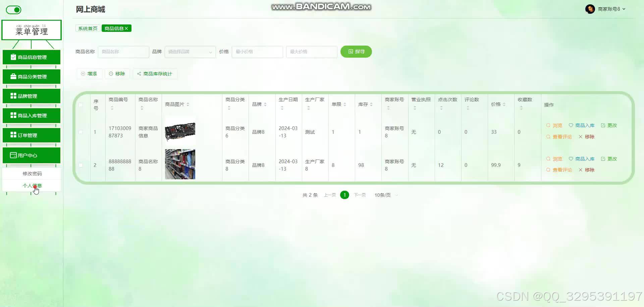Open 商品信息管理 from the sidebar

point(32,57)
